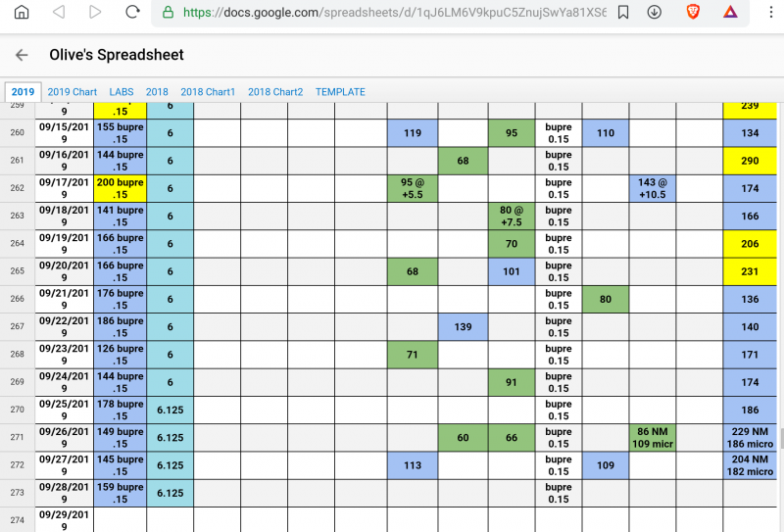Open the 2018 Chart1 tab
The width and height of the screenshot is (784, 532).
coord(208,92)
